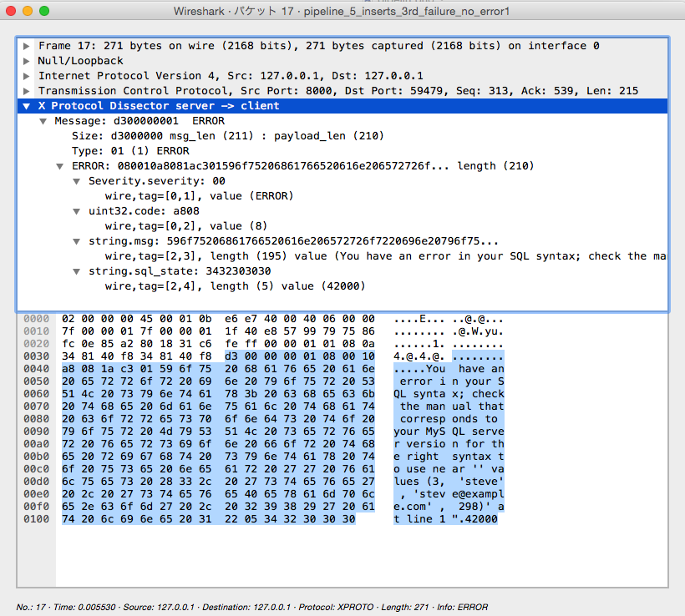
Task: Click hex offset label 0000
Action: tap(36, 319)
